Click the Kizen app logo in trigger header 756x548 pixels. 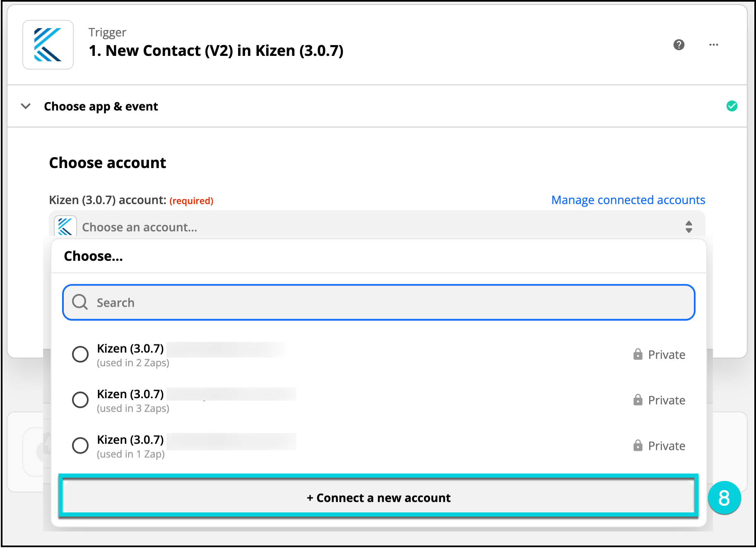(x=48, y=45)
